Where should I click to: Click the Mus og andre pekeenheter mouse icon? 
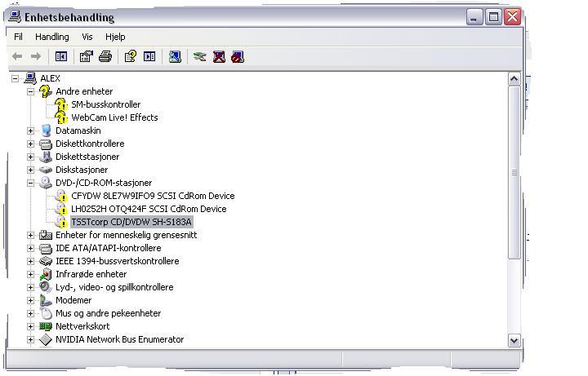(x=46, y=313)
